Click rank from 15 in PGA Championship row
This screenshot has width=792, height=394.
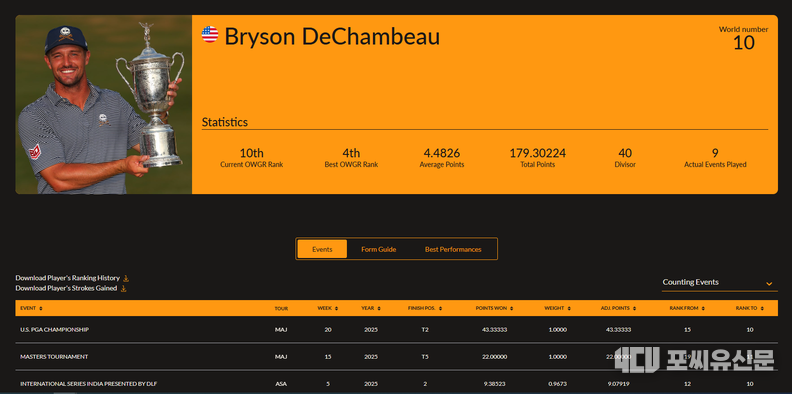coord(687,329)
